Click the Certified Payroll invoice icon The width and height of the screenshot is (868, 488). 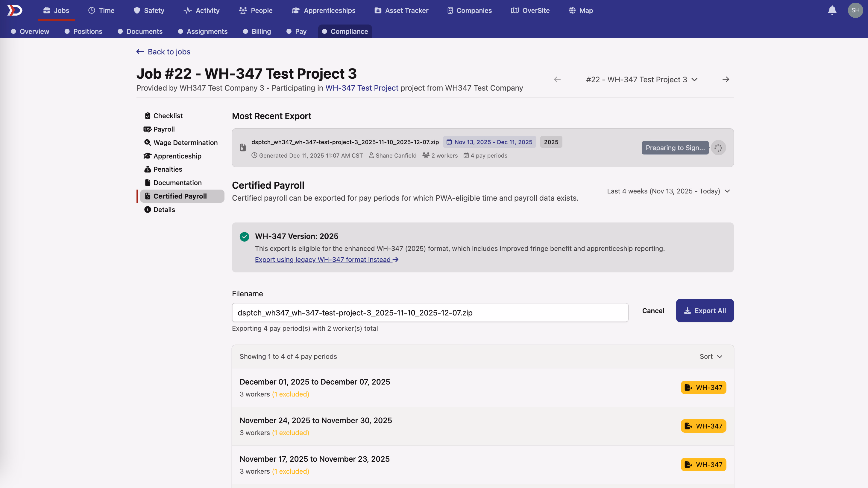(x=148, y=196)
